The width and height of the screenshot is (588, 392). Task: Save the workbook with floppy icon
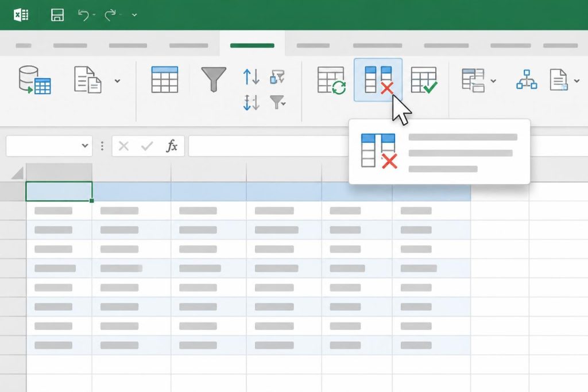(x=57, y=15)
